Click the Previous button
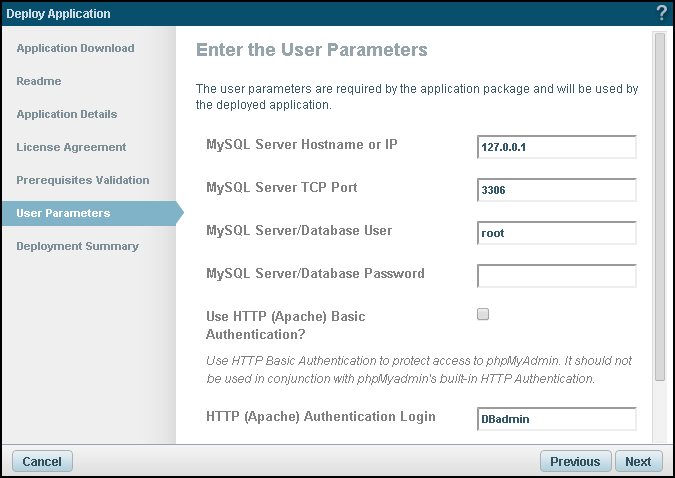The height and width of the screenshot is (478, 675). pos(576,461)
